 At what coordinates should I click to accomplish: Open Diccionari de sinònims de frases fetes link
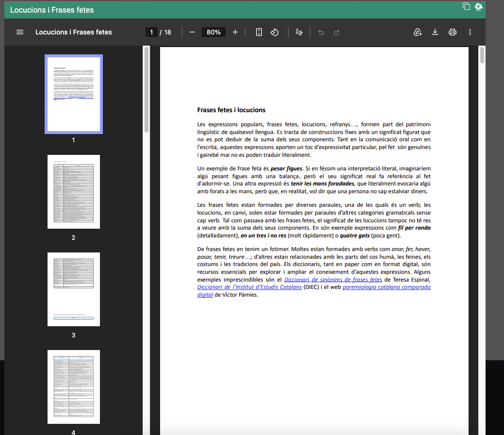(333, 280)
